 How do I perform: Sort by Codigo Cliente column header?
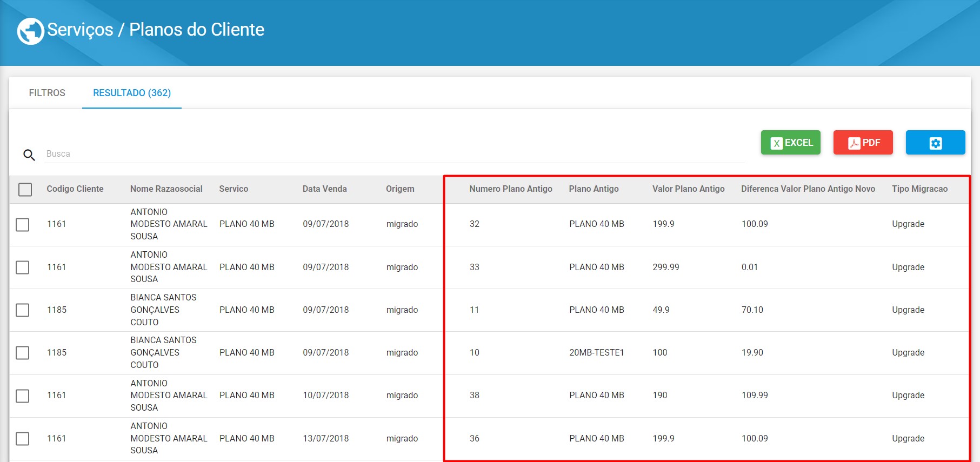point(75,189)
